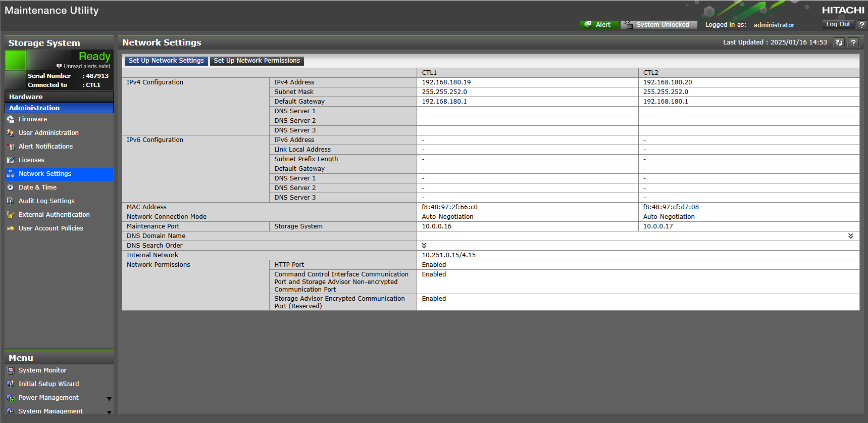Click the Licenses icon
The width and height of the screenshot is (868, 423).
click(11, 160)
